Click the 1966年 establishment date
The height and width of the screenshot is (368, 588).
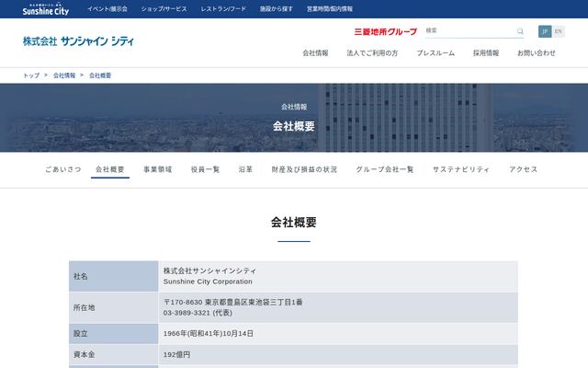[x=209, y=333]
